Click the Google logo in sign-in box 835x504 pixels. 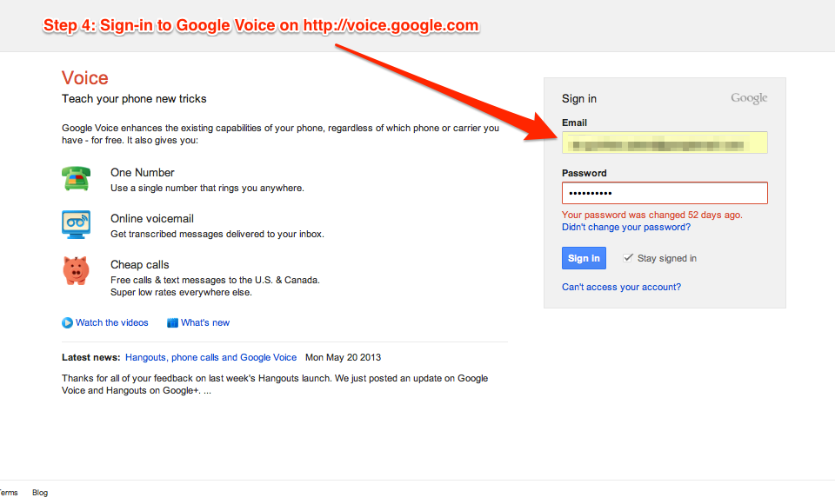749,99
